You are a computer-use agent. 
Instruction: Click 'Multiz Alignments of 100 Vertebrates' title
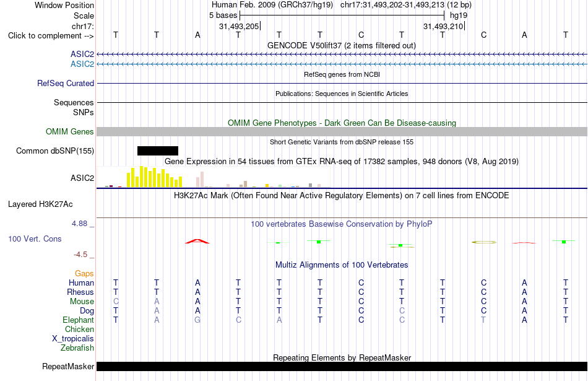tap(342, 265)
